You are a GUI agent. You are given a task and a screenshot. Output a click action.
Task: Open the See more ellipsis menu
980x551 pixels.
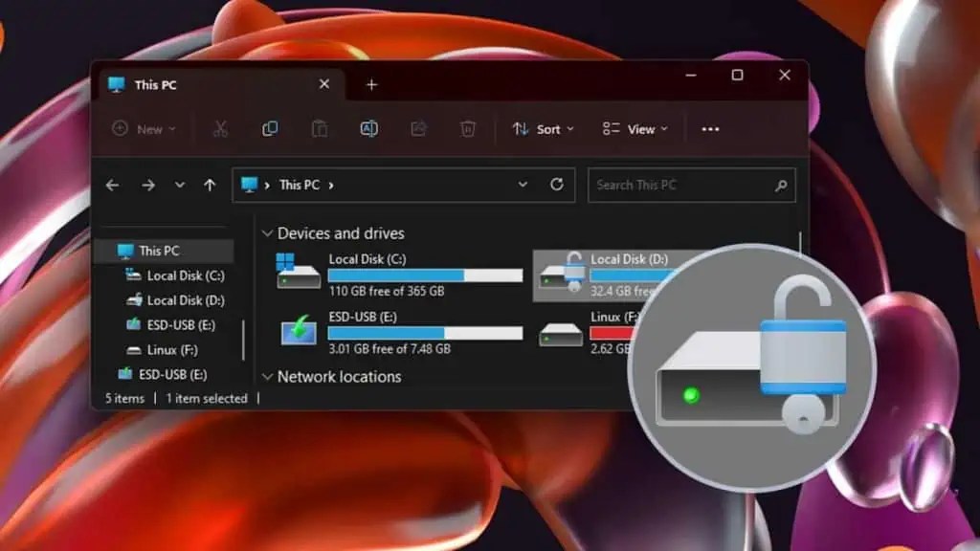point(709,128)
